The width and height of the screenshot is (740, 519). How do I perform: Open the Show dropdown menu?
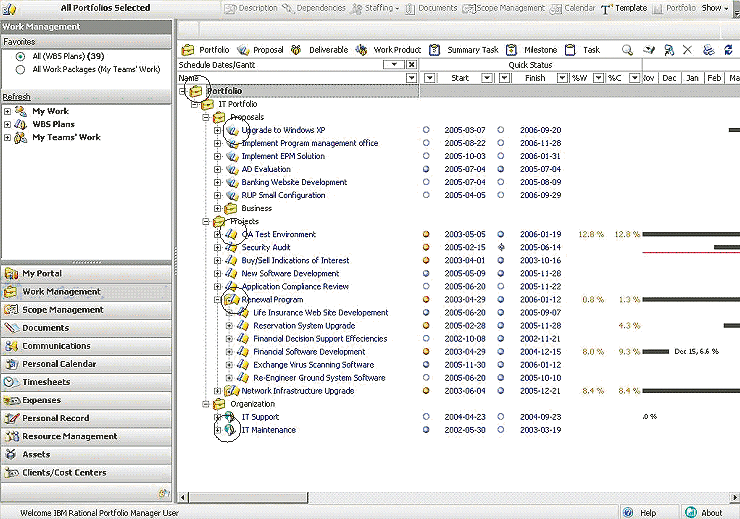pyautogui.click(x=715, y=8)
